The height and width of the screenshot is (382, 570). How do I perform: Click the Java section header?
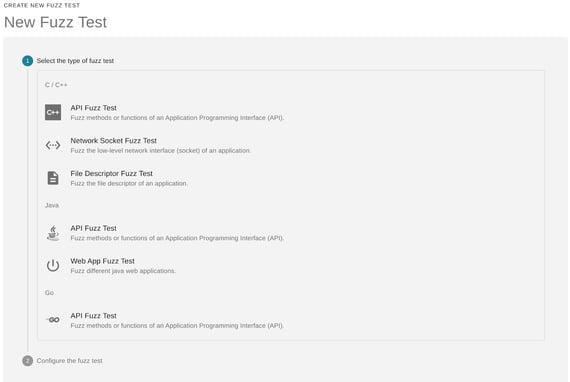click(52, 205)
